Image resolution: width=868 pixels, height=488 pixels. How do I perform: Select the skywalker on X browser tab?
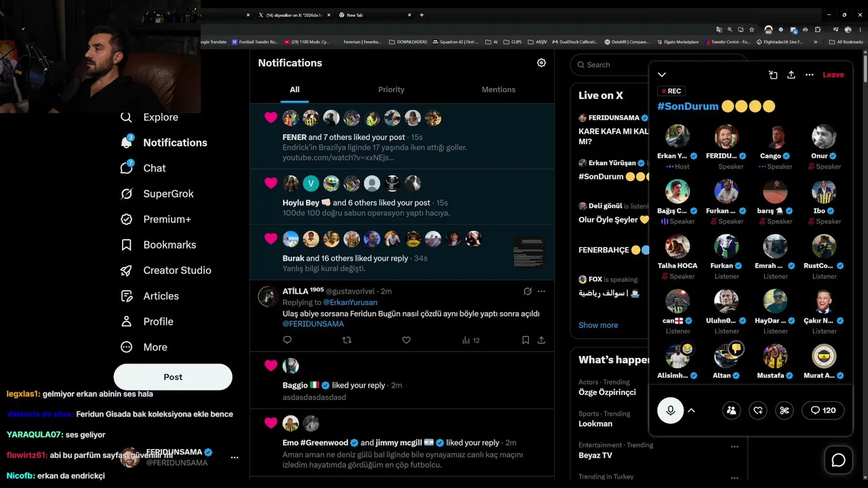click(x=295, y=15)
